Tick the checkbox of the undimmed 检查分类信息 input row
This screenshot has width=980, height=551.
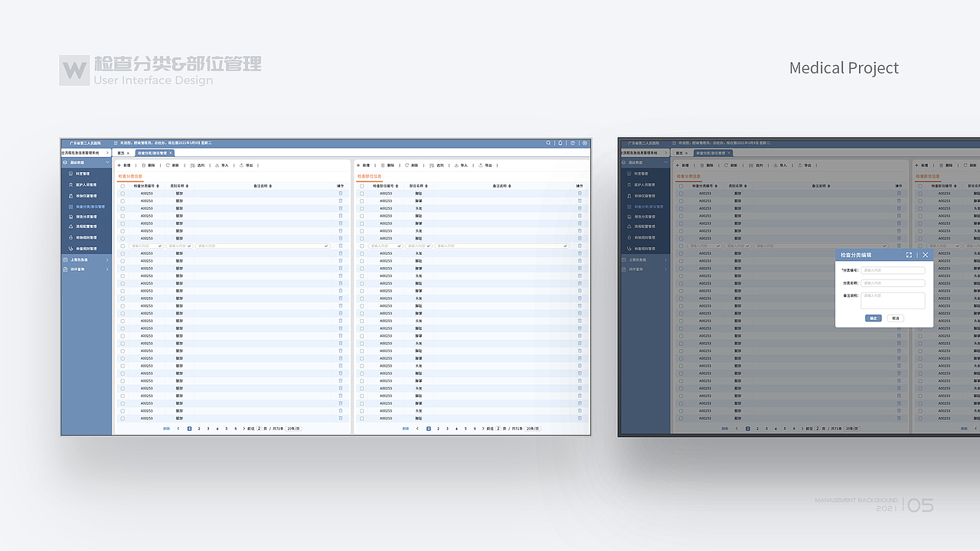click(x=122, y=246)
